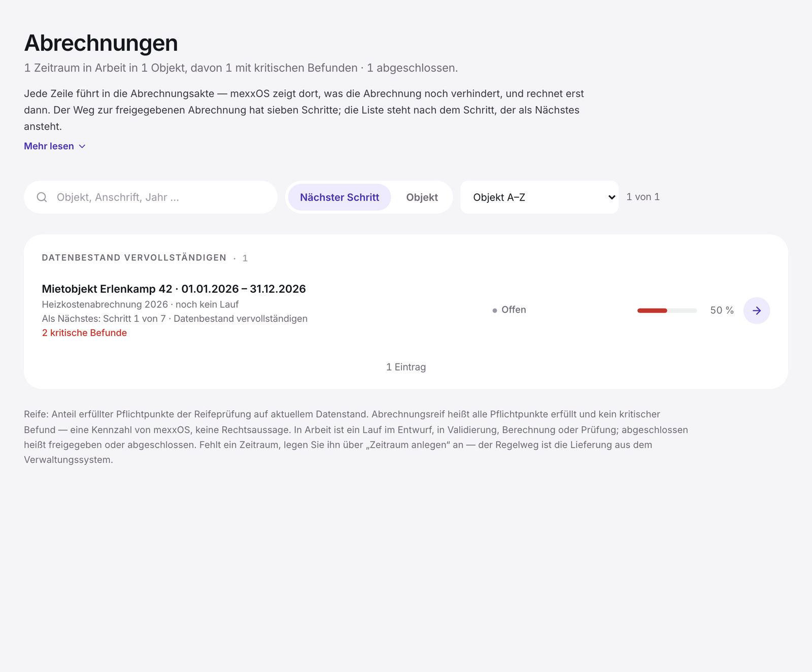Click the 'Abrechnungen' page heading
This screenshot has width=812, height=672.
point(101,43)
